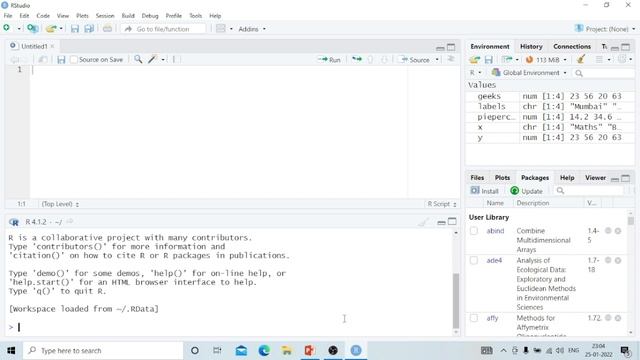Open Project (None) dropdown
Image resolution: width=640 pixels, height=360 pixels.
[x=605, y=29]
